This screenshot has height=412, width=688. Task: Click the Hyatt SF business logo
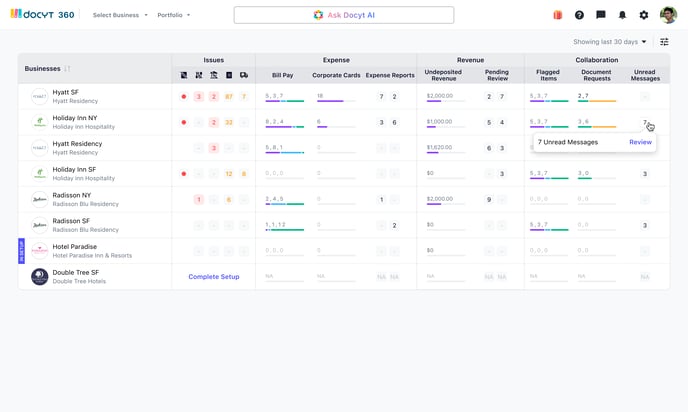click(x=39, y=97)
